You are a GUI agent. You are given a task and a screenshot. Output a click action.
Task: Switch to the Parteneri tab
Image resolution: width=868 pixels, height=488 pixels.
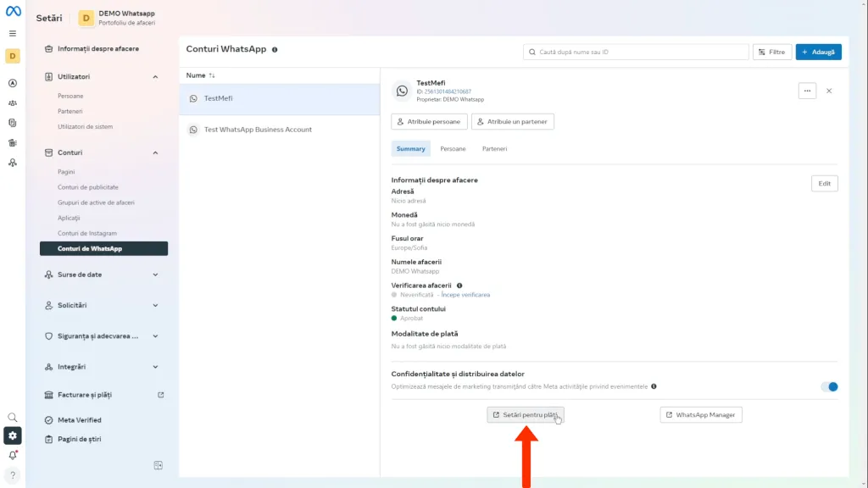click(494, 149)
